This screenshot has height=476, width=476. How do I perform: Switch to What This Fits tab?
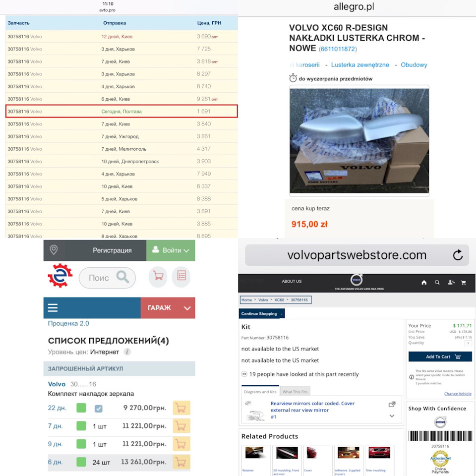[x=295, y=392]
